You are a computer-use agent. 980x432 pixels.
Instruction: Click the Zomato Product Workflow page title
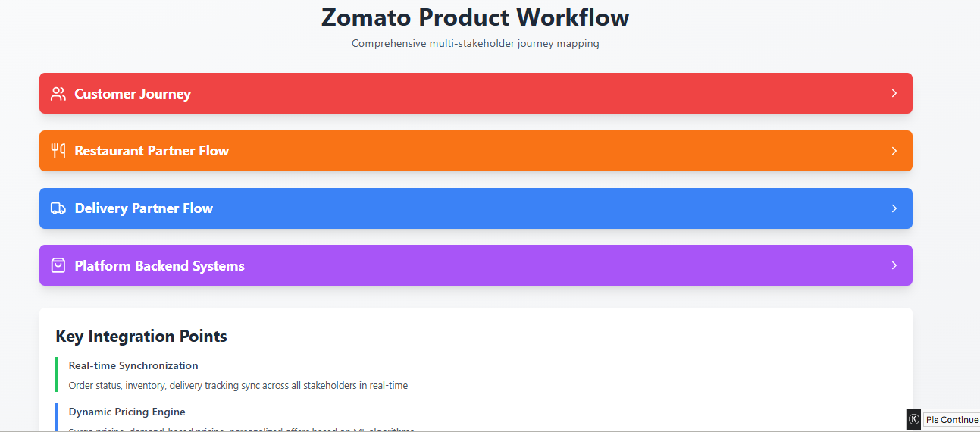point(475,17)
